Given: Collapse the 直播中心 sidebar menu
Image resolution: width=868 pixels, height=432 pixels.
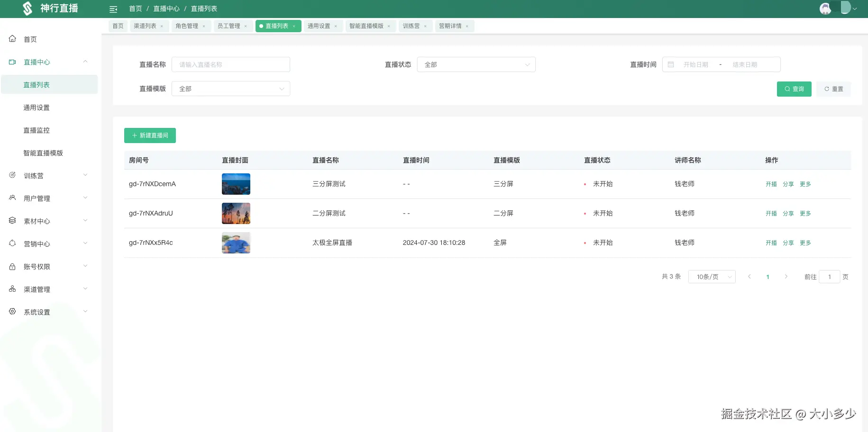Looking at the screenshot, I should pyautogui.click(x=85, y=62).
